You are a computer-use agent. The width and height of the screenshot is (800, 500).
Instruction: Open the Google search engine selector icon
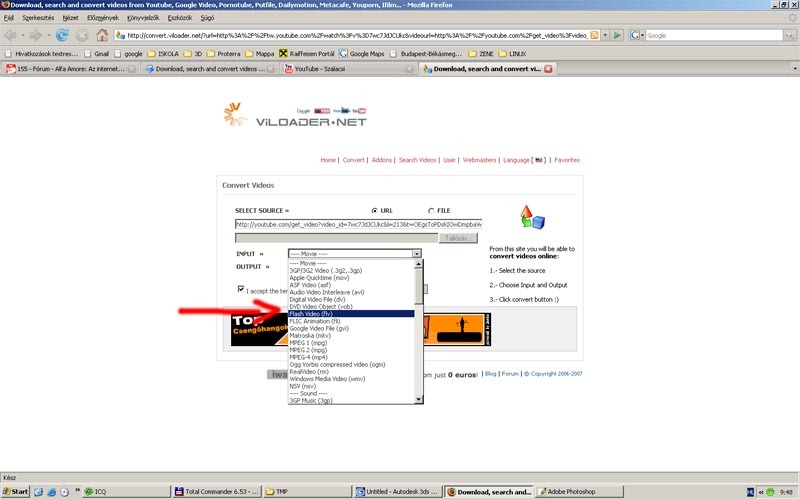(635, 35)
